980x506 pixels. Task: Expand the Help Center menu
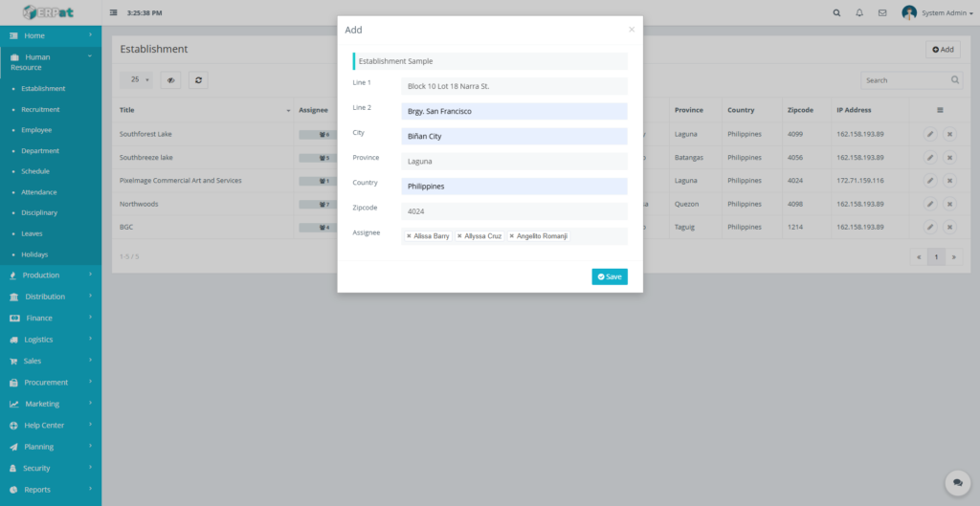pyautogui.click(x=51, y=426)
